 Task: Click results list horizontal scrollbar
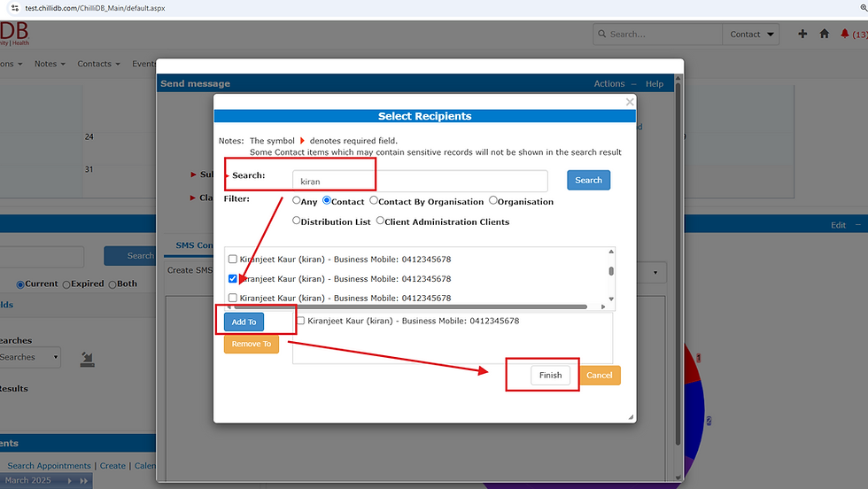[x=410, y=307]
